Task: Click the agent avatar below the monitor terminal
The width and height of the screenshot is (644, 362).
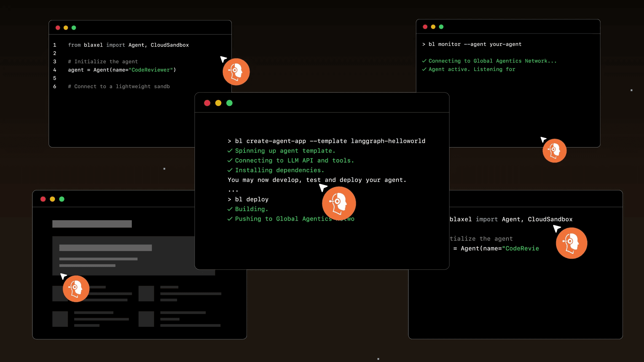Action: pyautogui.click(x=554, y=150)
